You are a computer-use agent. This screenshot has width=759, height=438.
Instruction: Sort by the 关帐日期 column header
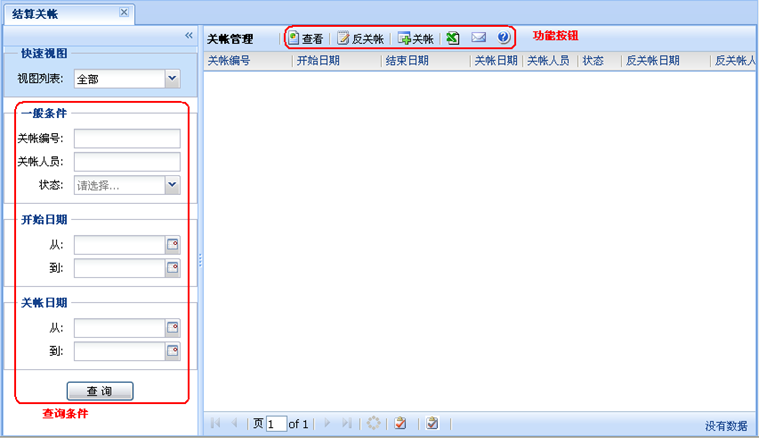(x=497, y=61)
